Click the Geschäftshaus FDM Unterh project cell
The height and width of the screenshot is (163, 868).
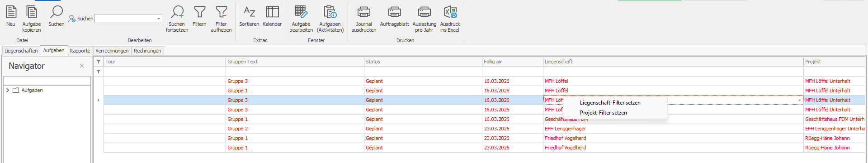834,119
